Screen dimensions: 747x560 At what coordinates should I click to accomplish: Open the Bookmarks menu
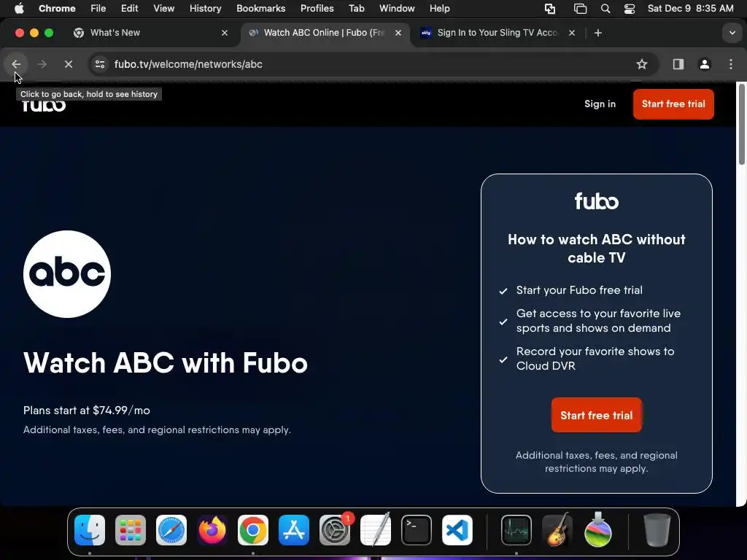260,8
